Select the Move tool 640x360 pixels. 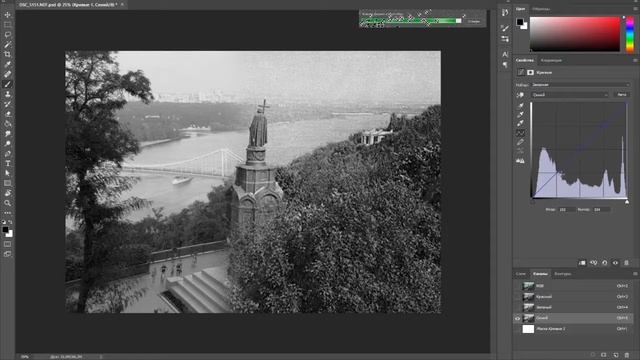pyautogui.click(x=7, y=15)
